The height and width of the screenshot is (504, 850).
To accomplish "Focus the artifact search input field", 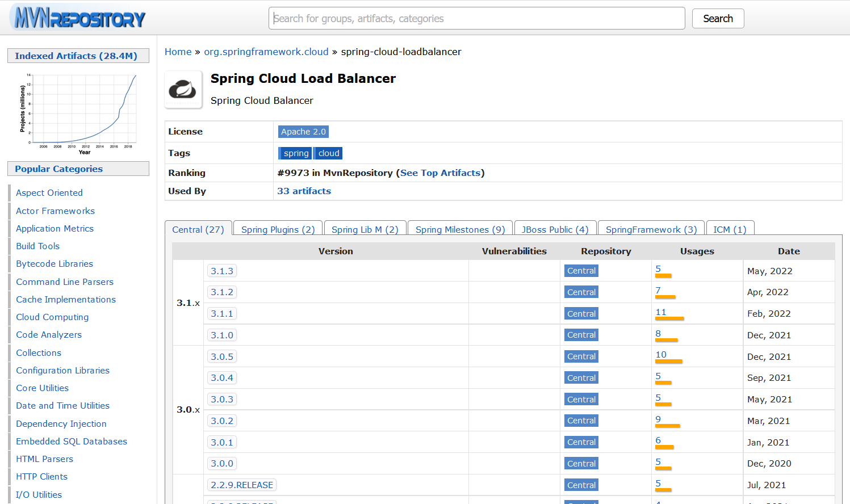I will 476,18.
